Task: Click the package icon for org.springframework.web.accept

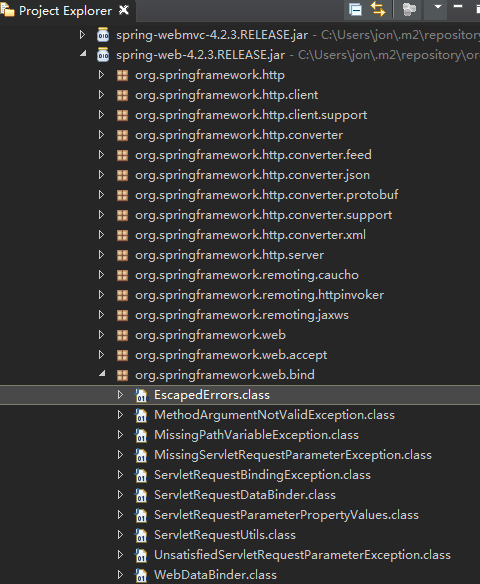Action: [x=123, y=355]
